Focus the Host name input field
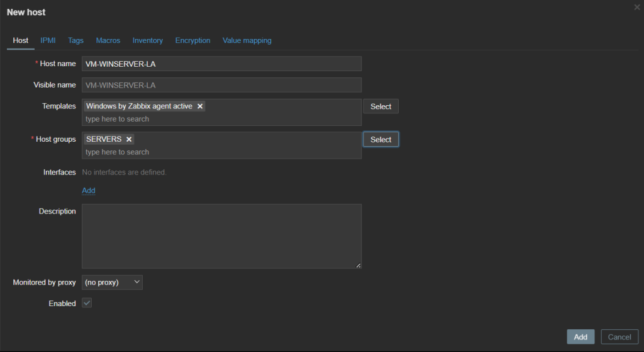Image resolution: width=644 pixels, height=352 pixels. pos(221,64)
